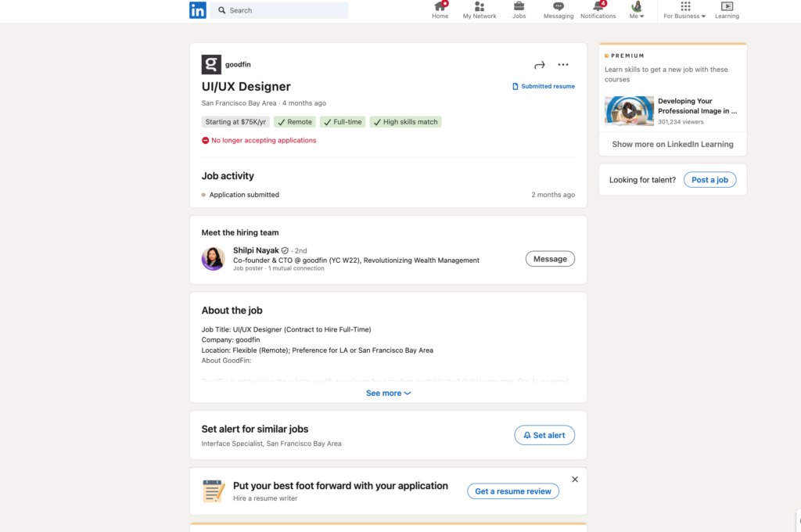Expand the job description with See more

[x=388, y=393]
